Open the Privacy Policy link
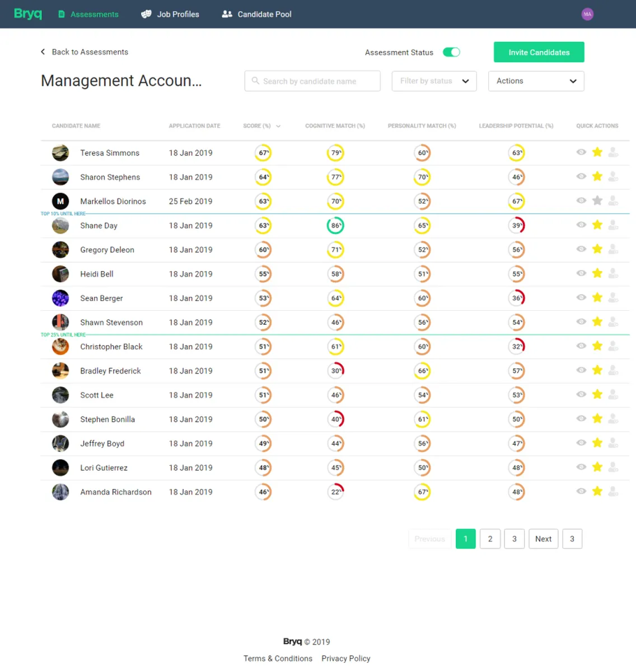Viewport: 636px width, 672px height. [346, 659]
